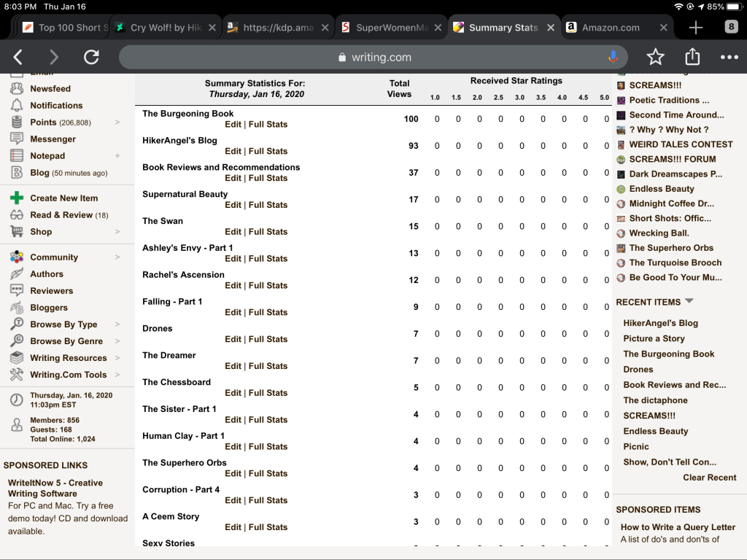
Task: Expand Browse By Genre submenu arrow
Action: (x=117, y=341)
